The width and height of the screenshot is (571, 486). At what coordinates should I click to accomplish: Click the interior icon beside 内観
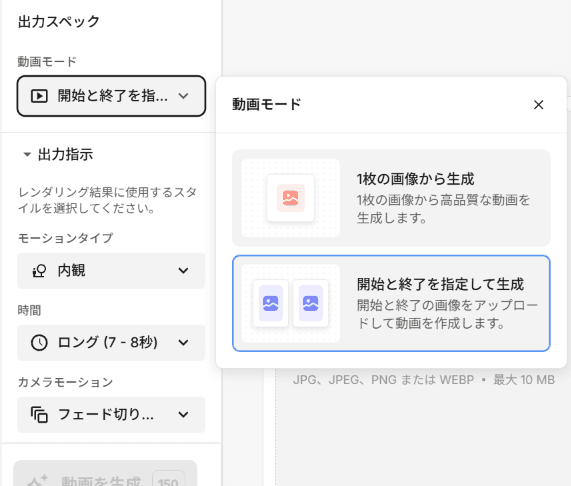tap(39, 270)
